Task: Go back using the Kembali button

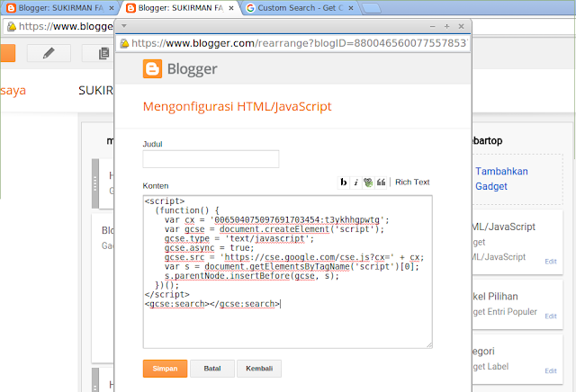Action: [x=259, y=369]
